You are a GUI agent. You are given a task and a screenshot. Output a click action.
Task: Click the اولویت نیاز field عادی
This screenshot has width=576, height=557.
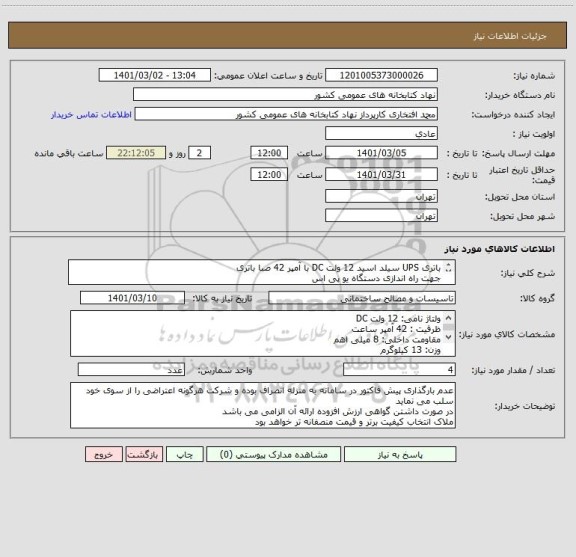(381, 133)
